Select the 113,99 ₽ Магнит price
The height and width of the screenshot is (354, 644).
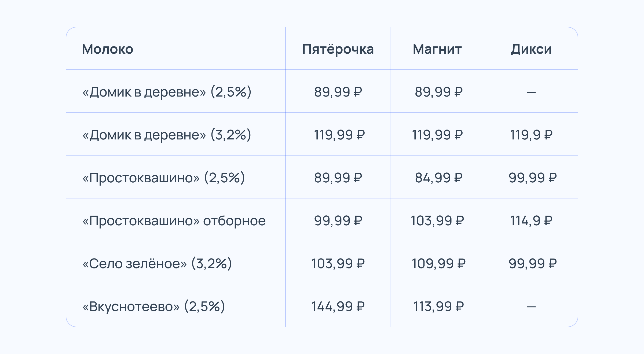coord(439,306)
